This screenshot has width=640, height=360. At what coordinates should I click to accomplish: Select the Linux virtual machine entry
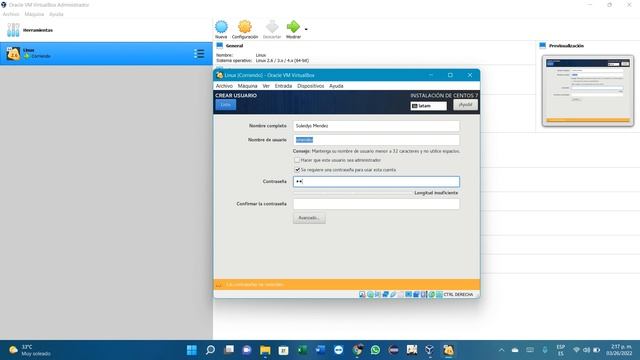[106, 53]
